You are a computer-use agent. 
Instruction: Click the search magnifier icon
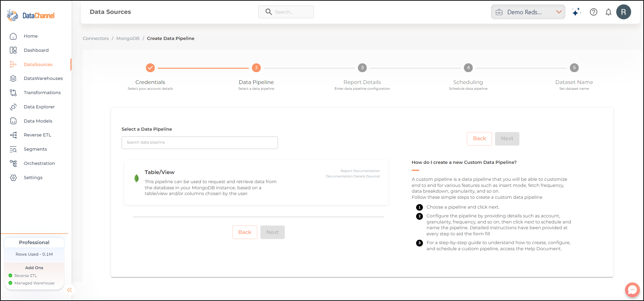(269, 12)
